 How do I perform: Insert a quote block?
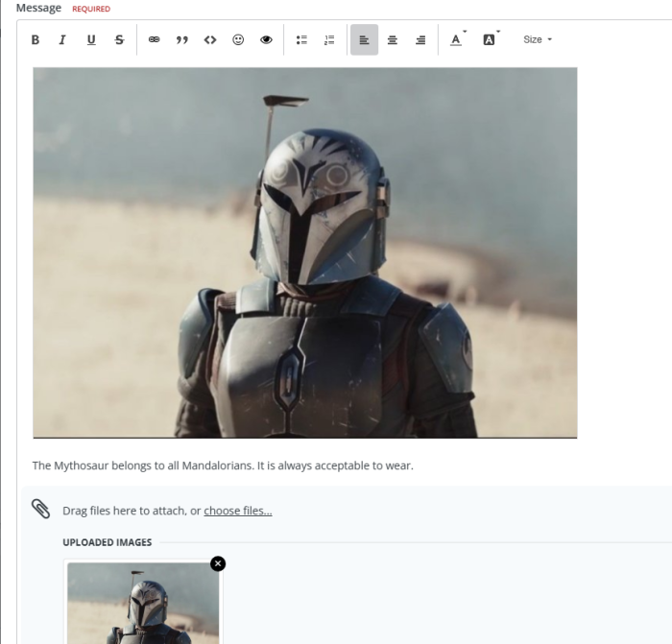point(182,40)
